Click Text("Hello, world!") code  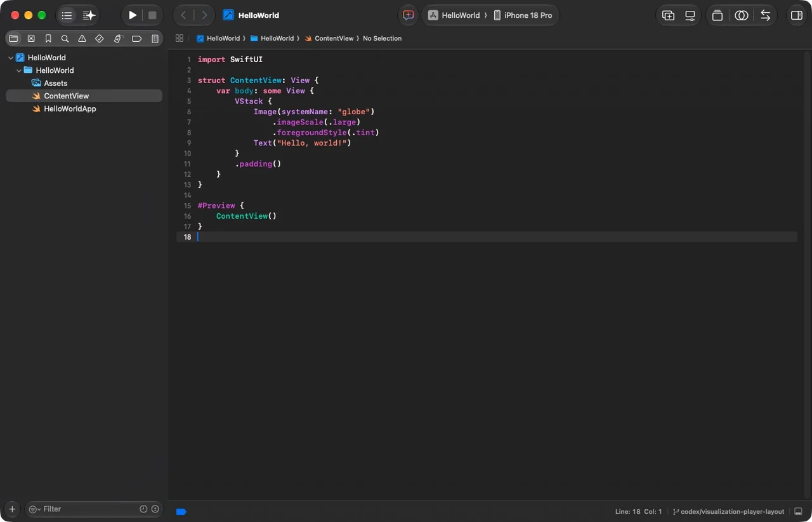tap(303, 143)
